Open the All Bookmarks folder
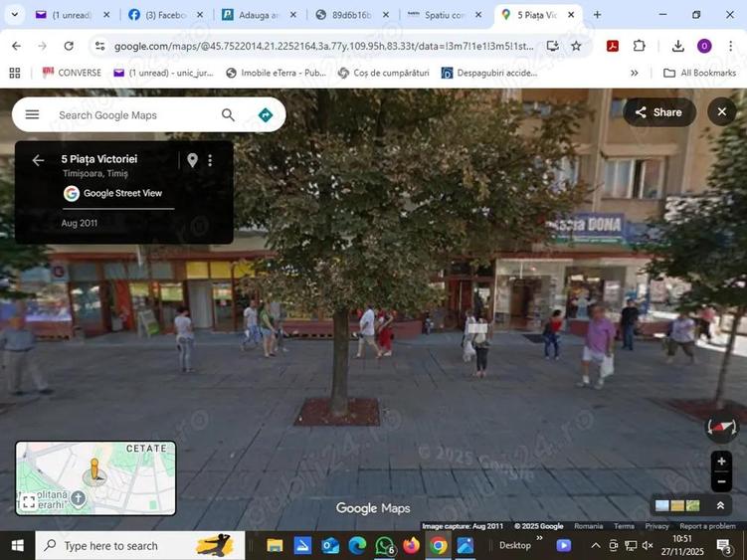Screen dimensions: 747x560 click(699, 73)
